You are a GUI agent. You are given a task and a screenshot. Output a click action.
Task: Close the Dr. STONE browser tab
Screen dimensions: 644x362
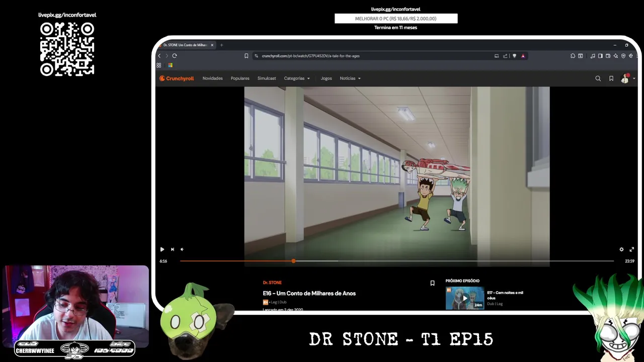(212, 45)
